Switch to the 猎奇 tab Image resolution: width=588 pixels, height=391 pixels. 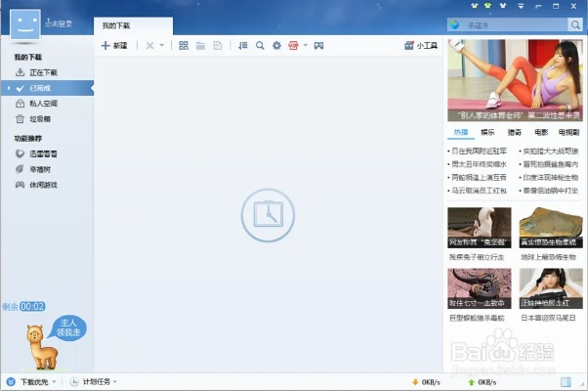coord(515,132)
